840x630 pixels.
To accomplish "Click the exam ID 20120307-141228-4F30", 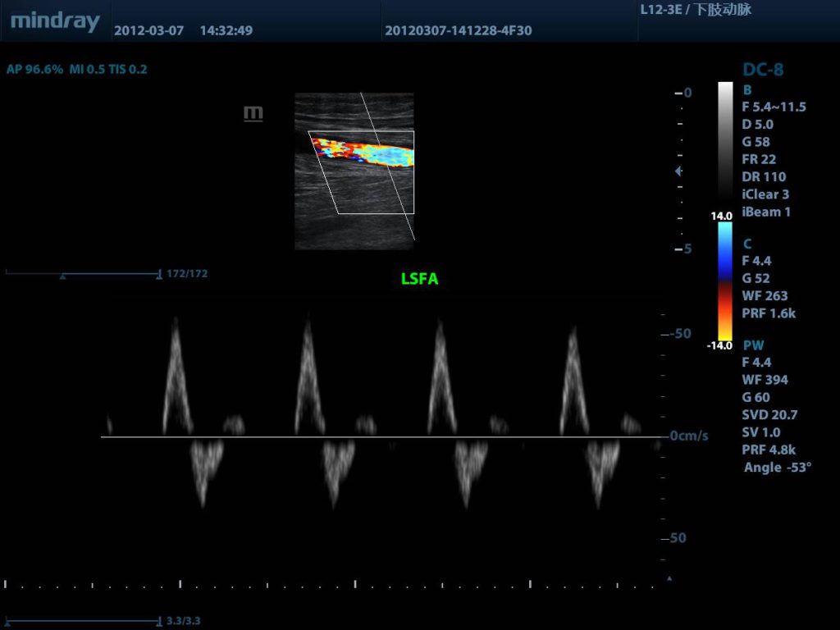I will [458, 31].
